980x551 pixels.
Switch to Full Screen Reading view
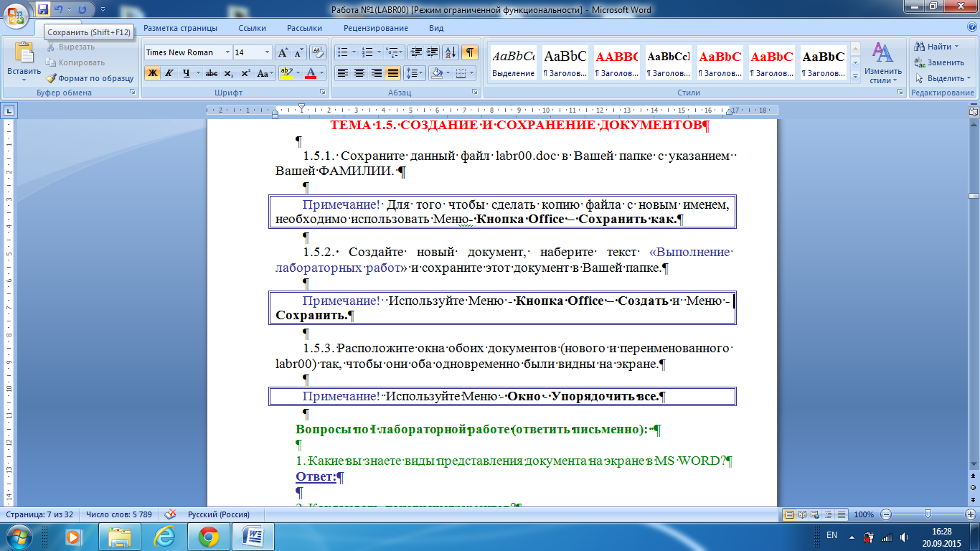pyautogui.click(x=802, y=514)
